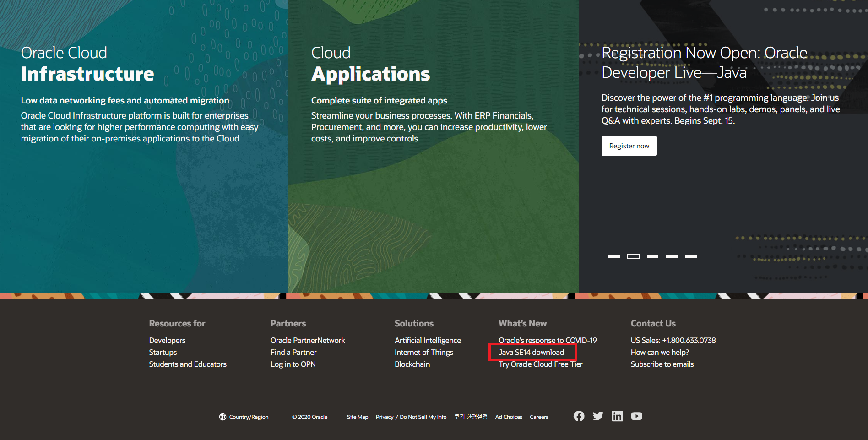Open Oracle's response to COVID-19
The height and width of the screenshot is (440, 868).
pyautogui.click(x=548, y=340)
